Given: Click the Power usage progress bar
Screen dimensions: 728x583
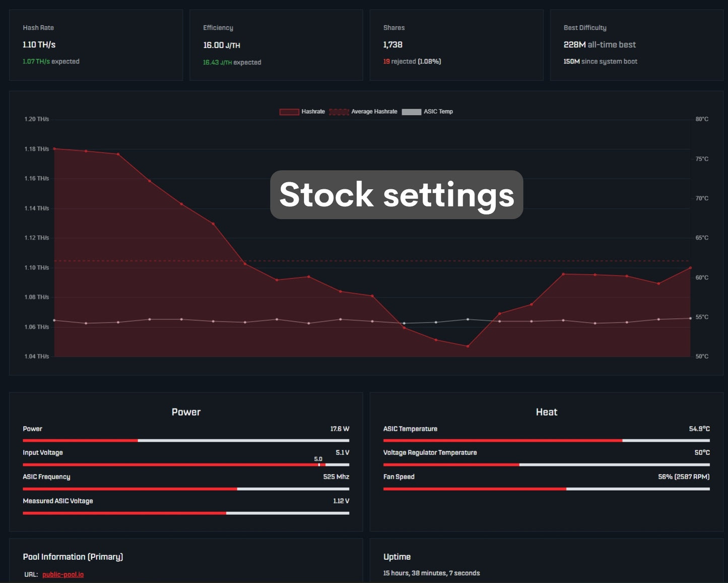Looking at the screenshot, I should coord(186,441).
